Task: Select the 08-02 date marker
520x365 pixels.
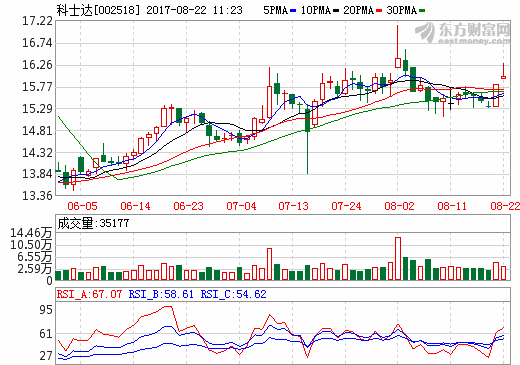Action: (399, 206)
